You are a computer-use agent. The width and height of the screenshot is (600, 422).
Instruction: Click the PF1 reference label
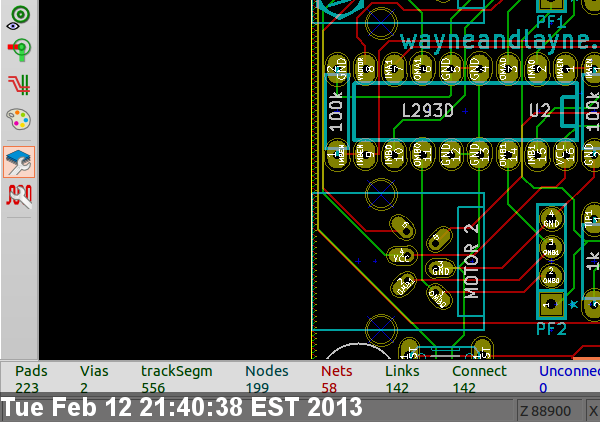[x=551, y=22]
